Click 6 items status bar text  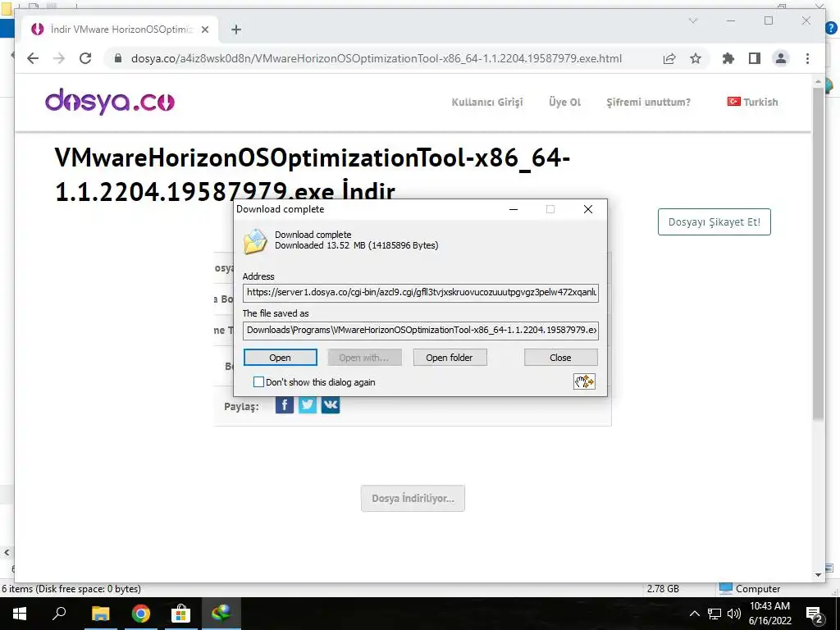coord(71,589)
